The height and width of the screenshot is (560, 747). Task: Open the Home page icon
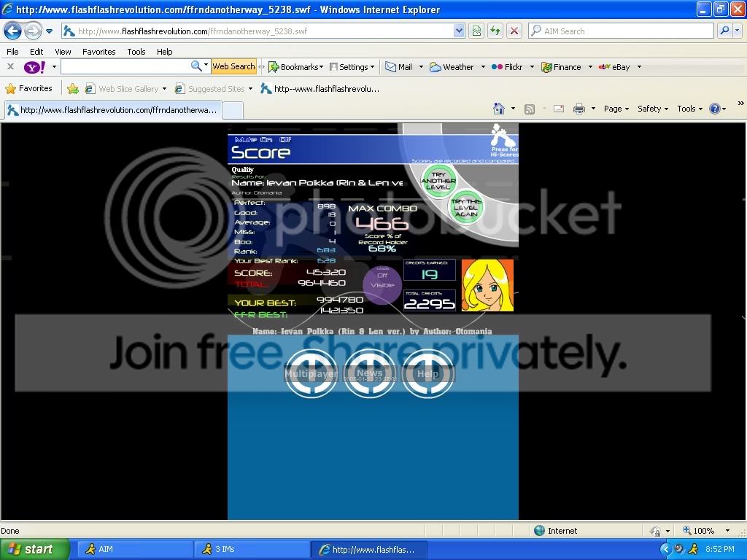[499, 109]
